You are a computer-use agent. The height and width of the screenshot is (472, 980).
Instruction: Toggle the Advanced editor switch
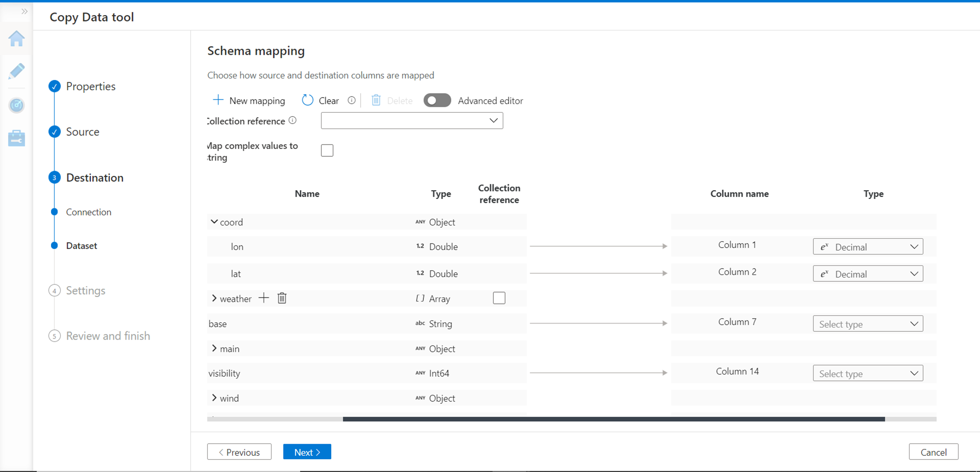pos(437,100)
